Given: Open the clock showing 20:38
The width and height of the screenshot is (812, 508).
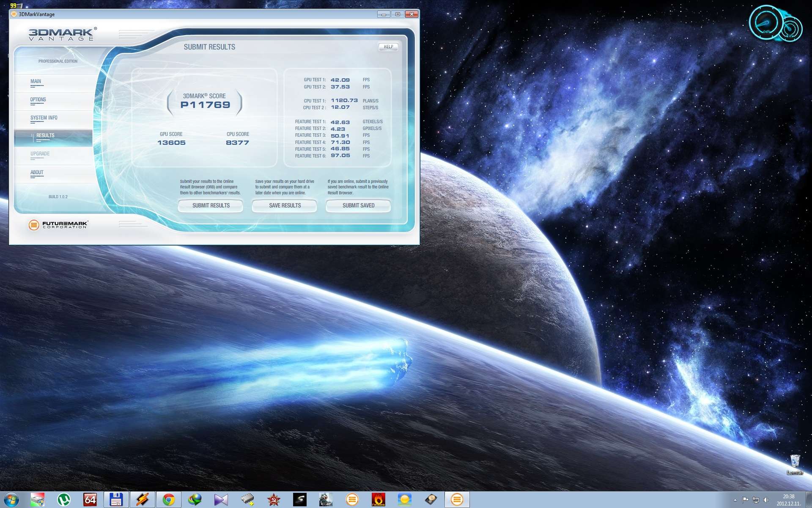Looking at the screenshot, I should pos(788,500).
